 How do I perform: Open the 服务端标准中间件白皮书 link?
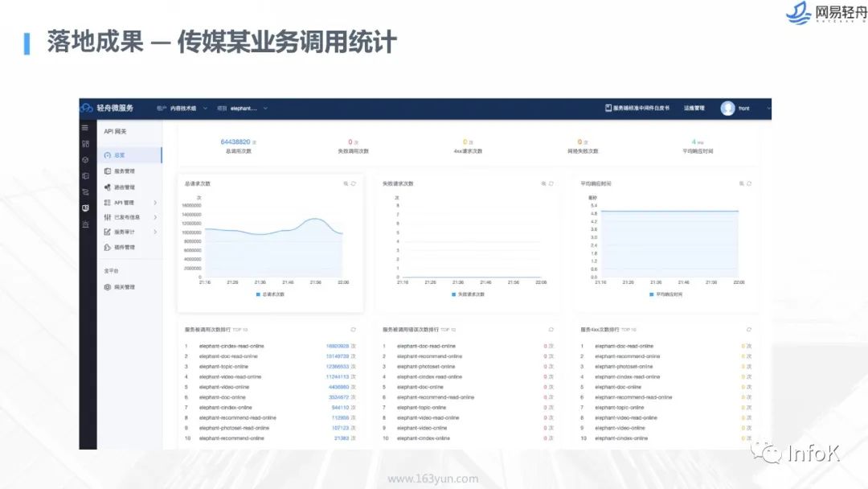pos(641,108)
